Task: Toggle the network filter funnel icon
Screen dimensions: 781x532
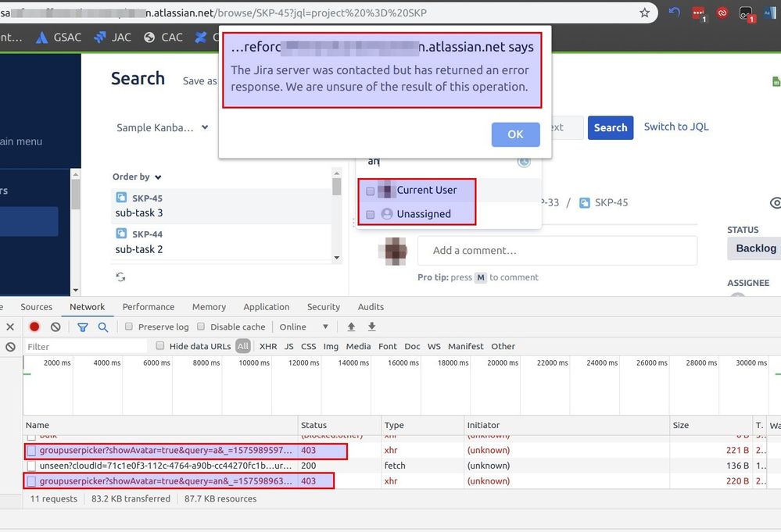Action: (83, 327)
